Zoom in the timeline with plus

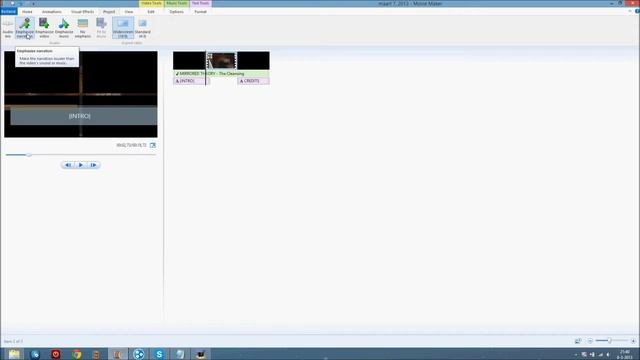633,341
